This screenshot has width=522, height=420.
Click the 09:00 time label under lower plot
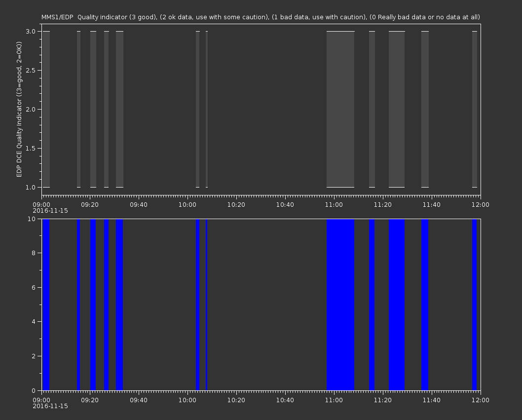(x=41, y=400)
